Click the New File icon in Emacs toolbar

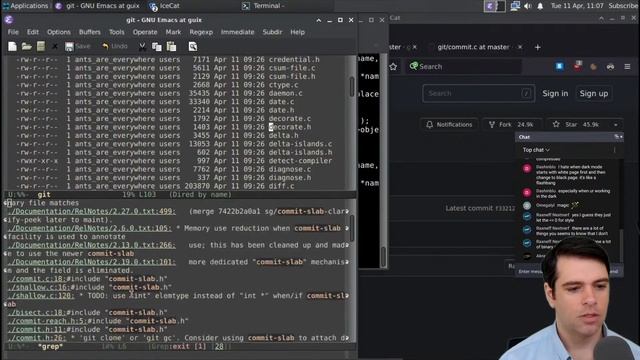click(12, 47)
